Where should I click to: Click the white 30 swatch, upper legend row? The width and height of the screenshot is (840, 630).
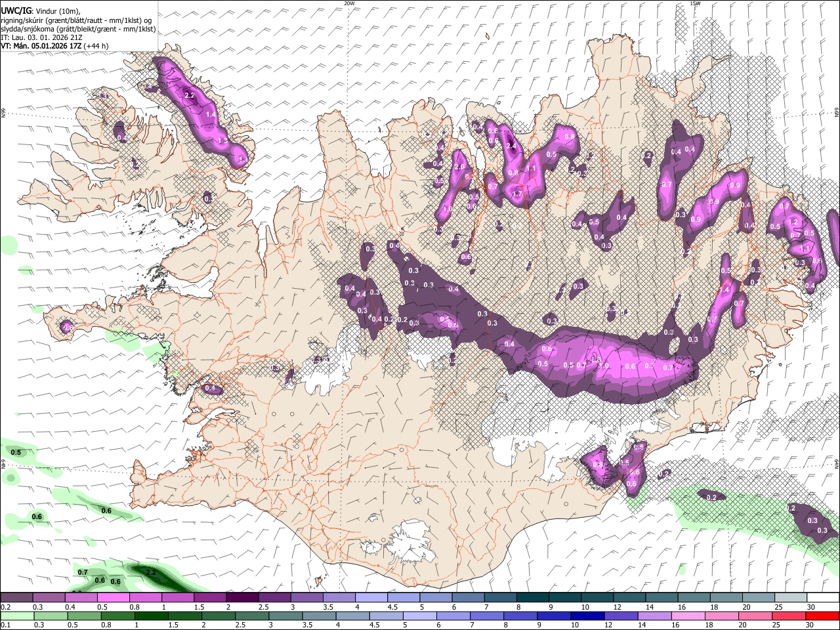[x=824, y=597]
